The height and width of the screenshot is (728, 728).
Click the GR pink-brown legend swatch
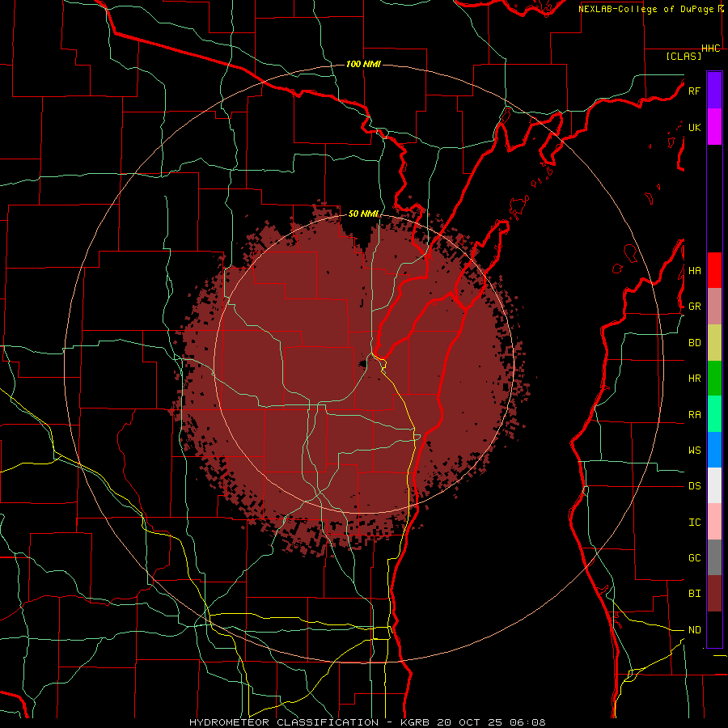tap(714, 307)
